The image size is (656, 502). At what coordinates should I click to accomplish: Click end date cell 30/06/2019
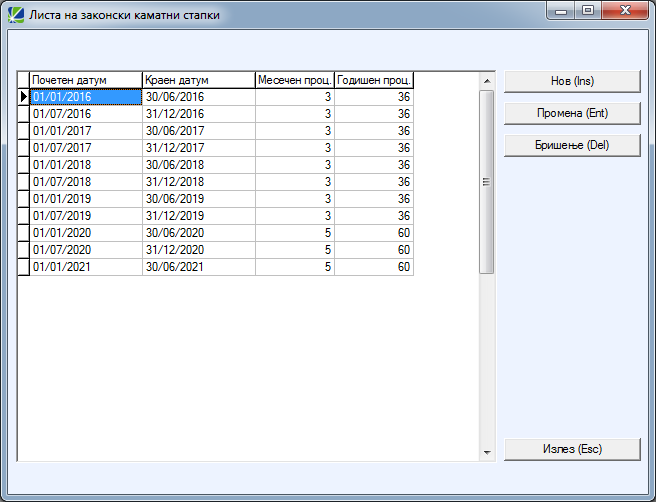click(199, 199)
